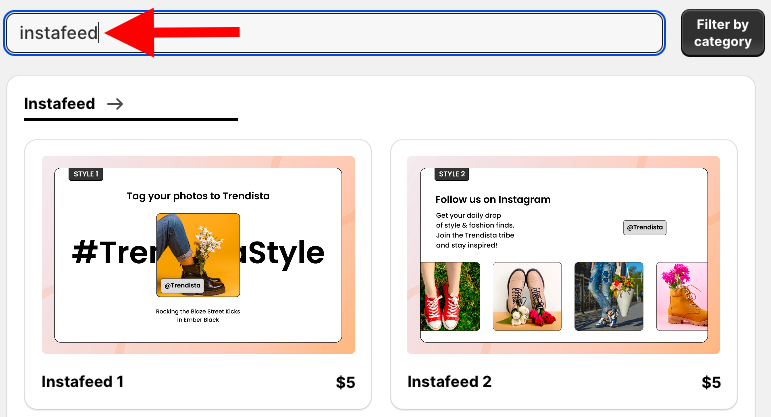
Task: Select the "Instafeed 1" title text
Action: coord(82,382)
